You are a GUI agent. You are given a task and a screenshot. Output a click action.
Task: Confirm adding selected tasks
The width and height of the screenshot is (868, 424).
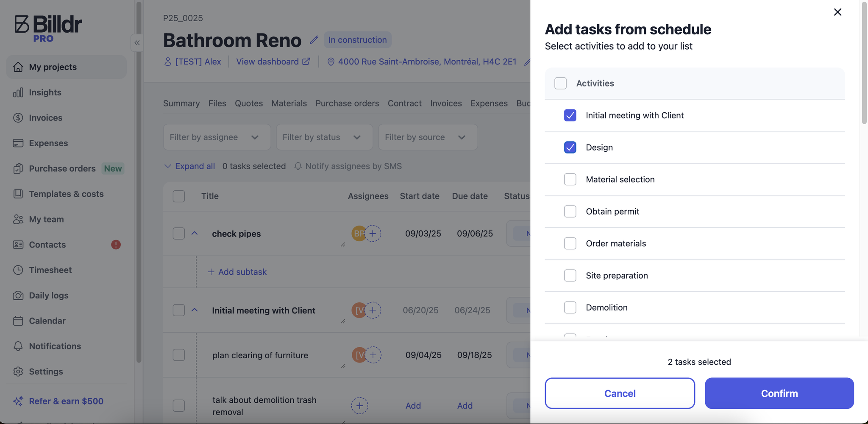(779, 393)
